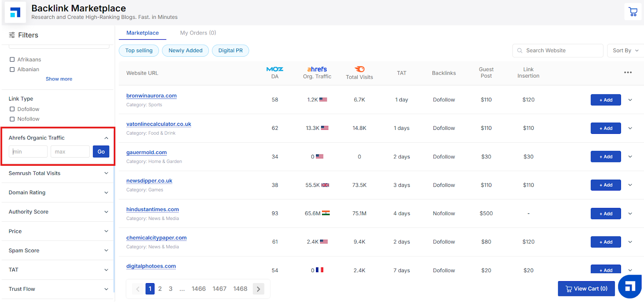Check the Dofollow link type checkbox
This screenshot has width=644, height=304.
tap(12, 109)
